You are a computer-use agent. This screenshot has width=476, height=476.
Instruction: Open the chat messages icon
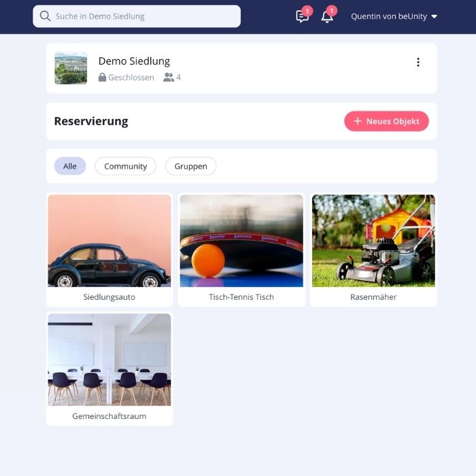point(302,16)
